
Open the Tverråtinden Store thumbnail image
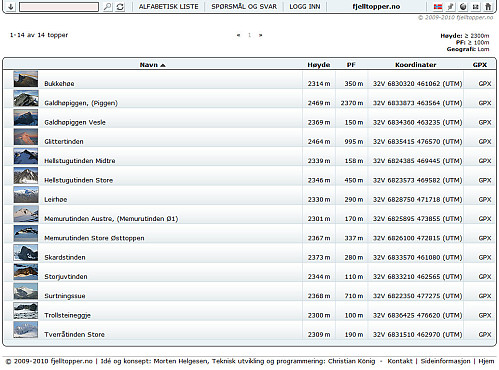26,330
